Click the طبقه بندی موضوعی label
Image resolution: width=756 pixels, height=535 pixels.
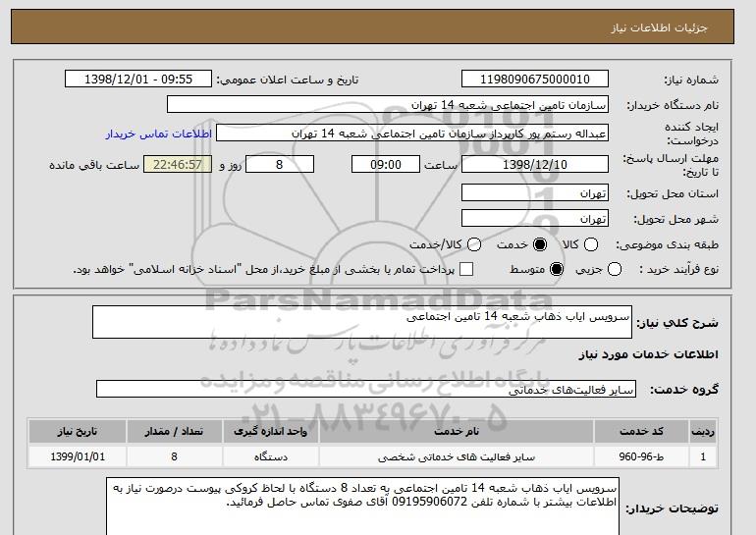coord(668,244)
